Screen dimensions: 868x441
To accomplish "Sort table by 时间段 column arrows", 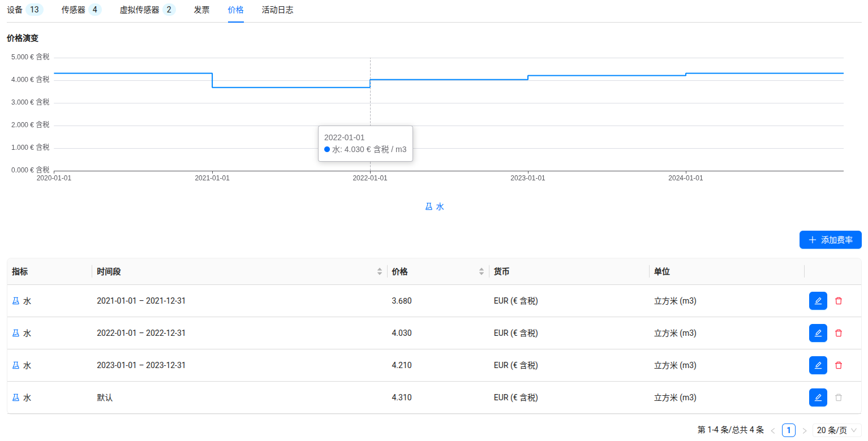I will tap(380, 271).
